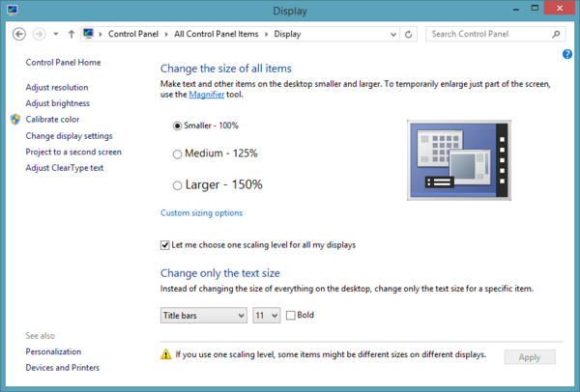
Task: Choose the Larger - 150% option
Action: click(177, 185)
